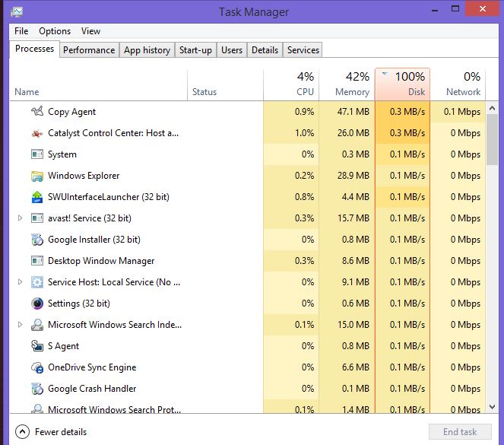The height and width of the screenshot is (445, 504).
Task: Minimize the Task Manager window
Action: pyautogui.click(x=435, y=9)
